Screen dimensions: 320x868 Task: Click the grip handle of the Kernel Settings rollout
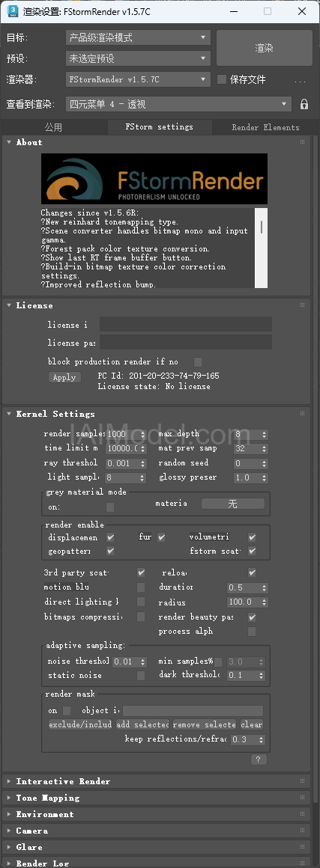pos(302,414)
